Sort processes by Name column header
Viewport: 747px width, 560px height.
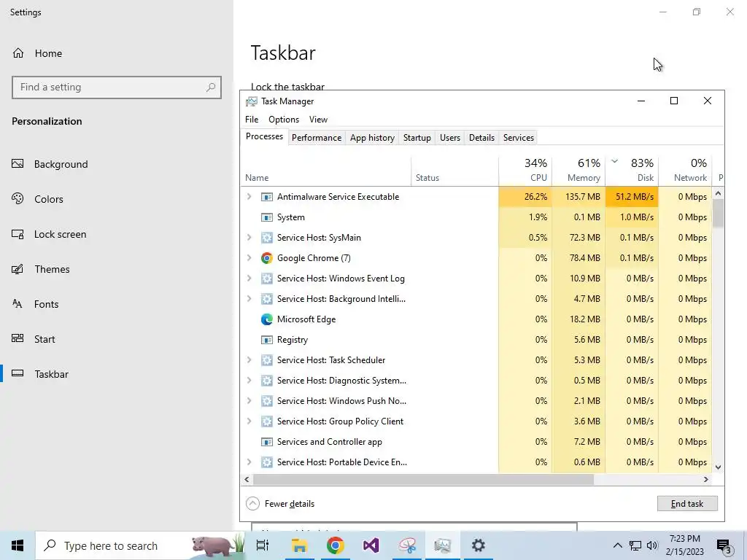[x=326, y=171]
